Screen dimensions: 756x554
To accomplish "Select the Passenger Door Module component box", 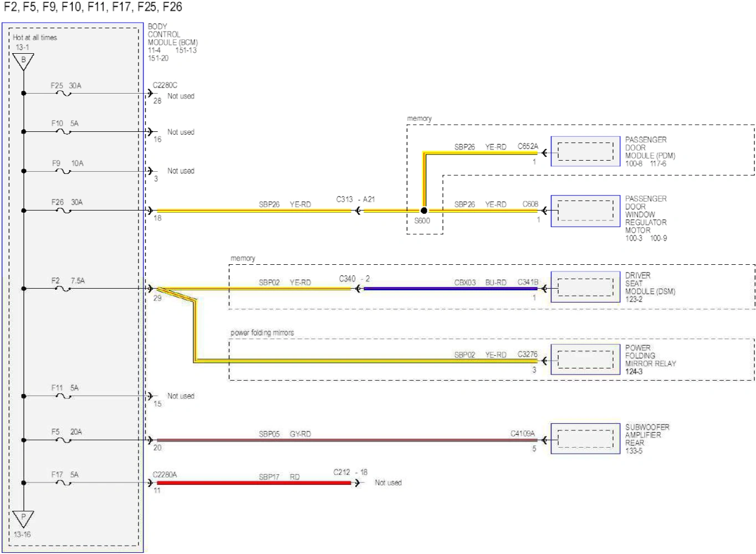I will pyautogui.click(x=585, y=151).
